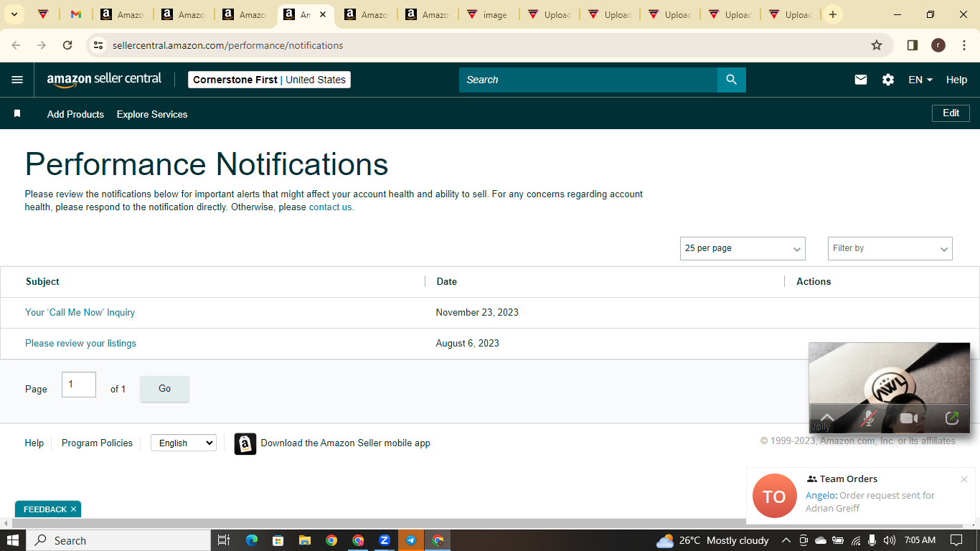The height and width of the screenshot is (551, 980).
Task: Show hidden system tray icons chevron
Action: tap(786, 540)
